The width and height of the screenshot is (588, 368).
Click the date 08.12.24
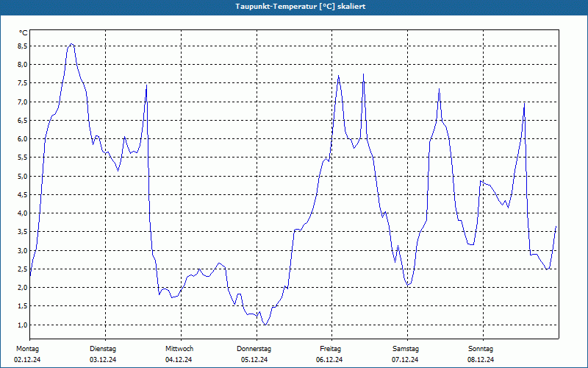[481, 360]
